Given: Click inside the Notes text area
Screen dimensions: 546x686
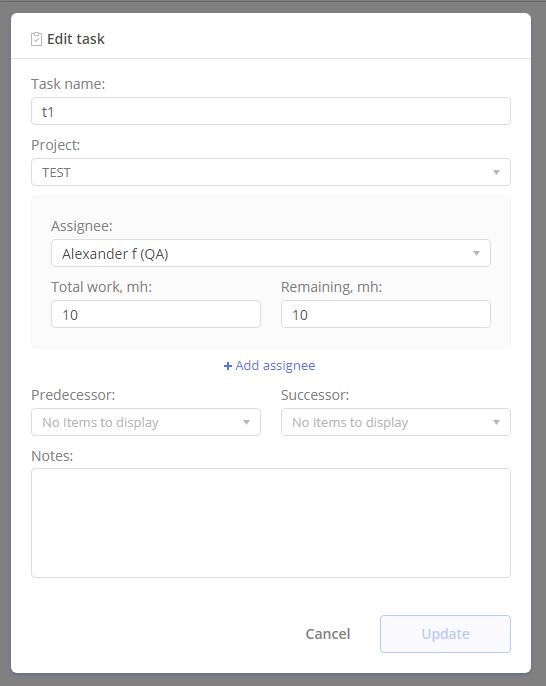Looking at the screenshot, I should pyautogui.click(x=271, y=523).
